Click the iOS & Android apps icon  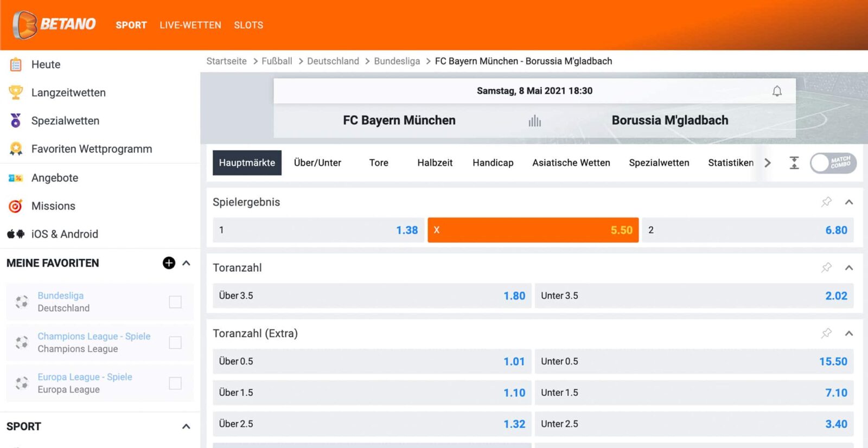point(16,234)
